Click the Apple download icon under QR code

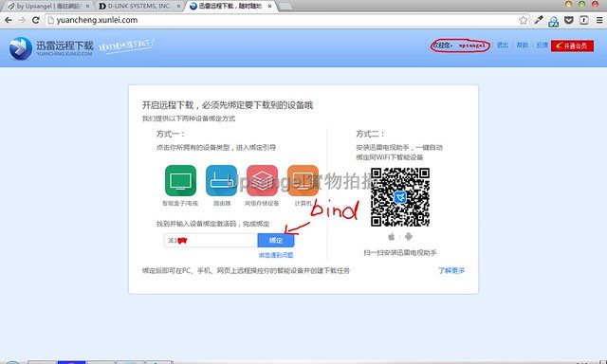[392, 236]
